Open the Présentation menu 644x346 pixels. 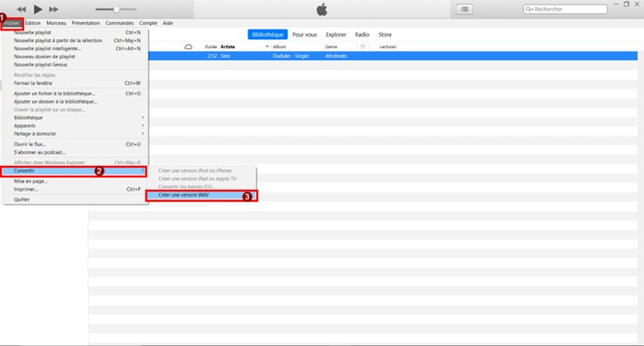[x=85, y=23]
